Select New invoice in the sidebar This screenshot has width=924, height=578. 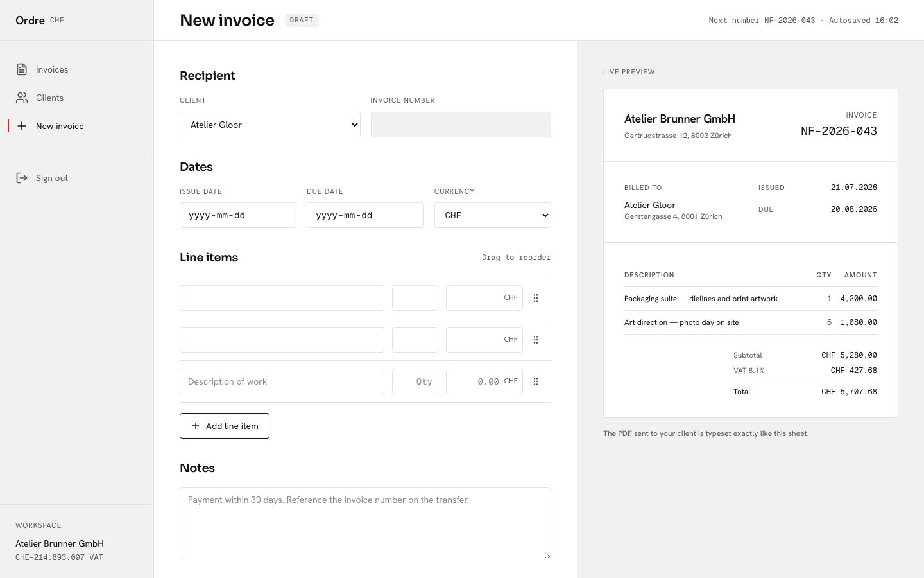(x=76, y=126)
